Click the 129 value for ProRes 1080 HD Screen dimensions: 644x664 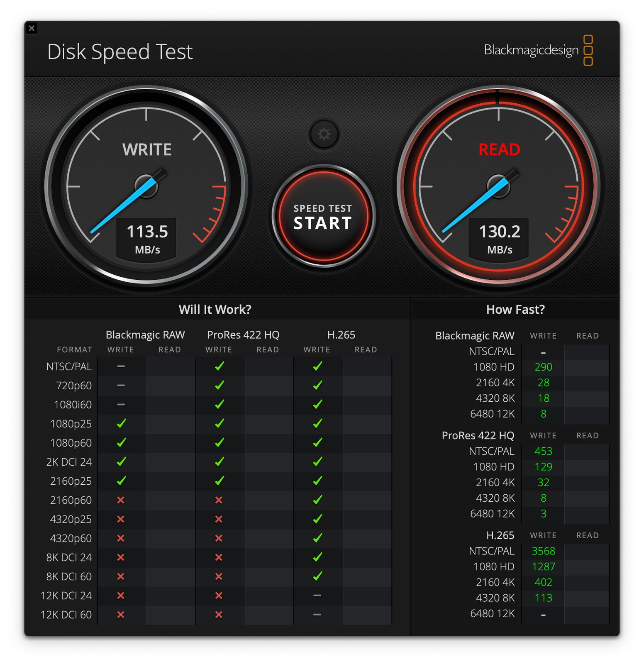pos(543,467)
